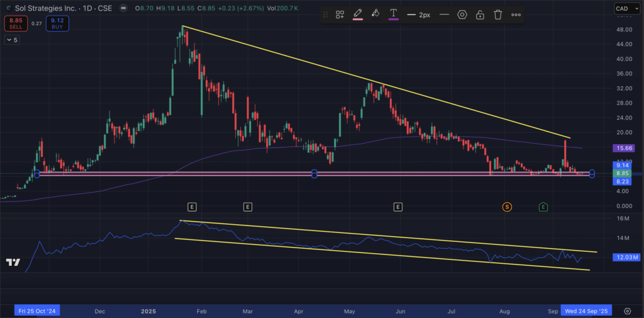Click the 0.27 spread value
The width and height of the screenshot is (644, 318).
click(x=36, y=23)
